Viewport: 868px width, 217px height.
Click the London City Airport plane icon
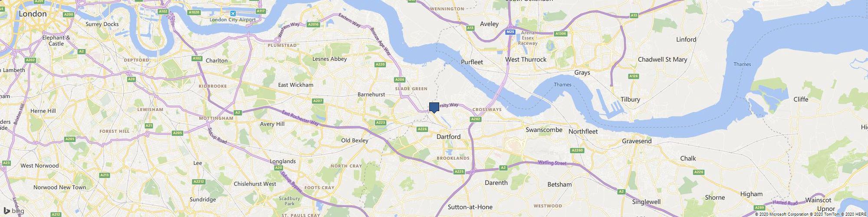(x=233, y=13)
